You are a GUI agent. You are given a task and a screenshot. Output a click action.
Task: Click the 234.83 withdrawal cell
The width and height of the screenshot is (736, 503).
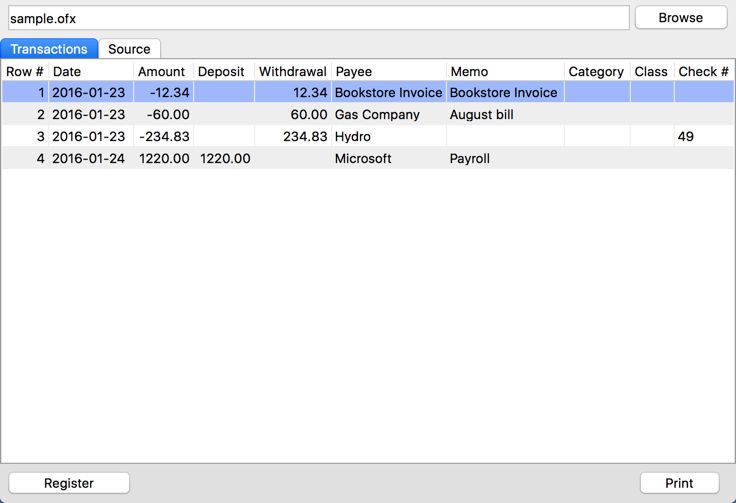pyautogui.click(x=293, y=137)
